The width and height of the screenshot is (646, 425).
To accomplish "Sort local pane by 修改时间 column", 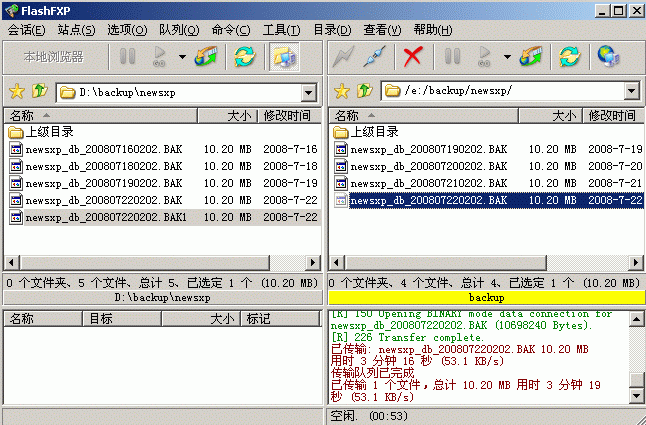I will point(289,116).
